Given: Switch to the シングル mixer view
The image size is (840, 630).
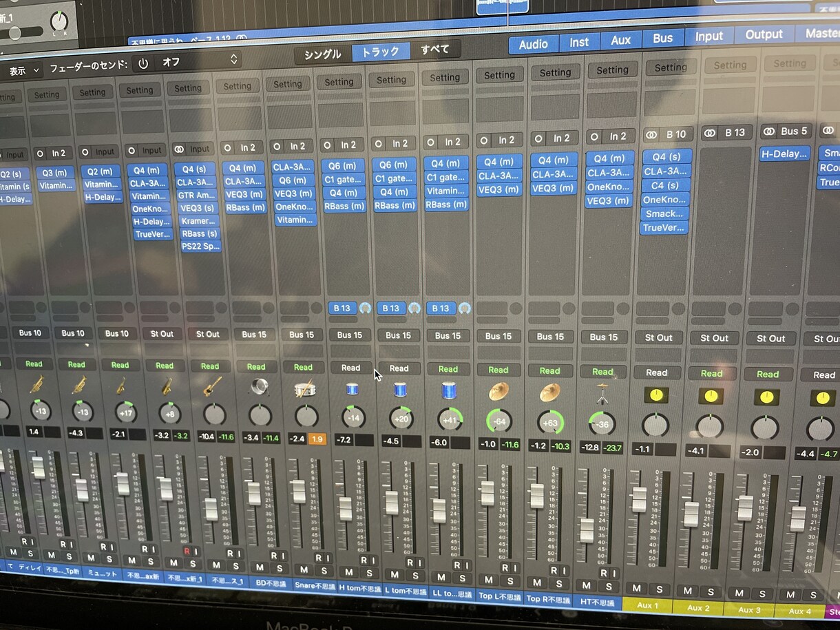Looking at the screenshot, I should (x=322, y=54).
